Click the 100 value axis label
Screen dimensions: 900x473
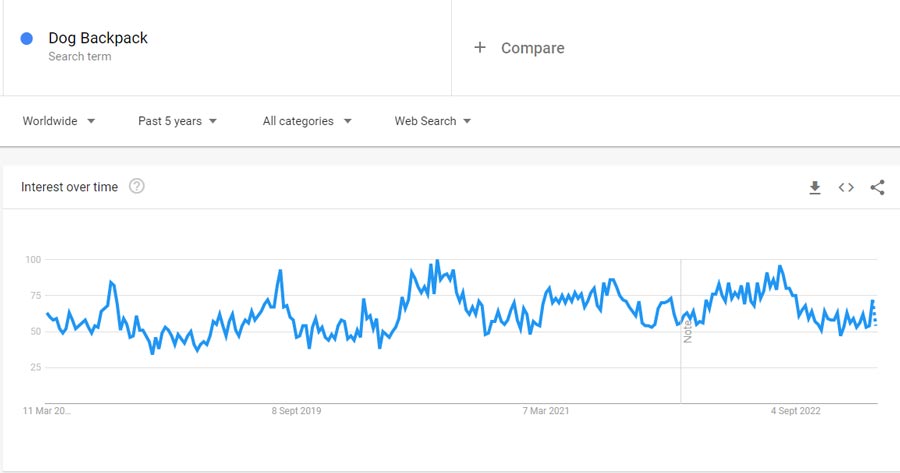33,260
